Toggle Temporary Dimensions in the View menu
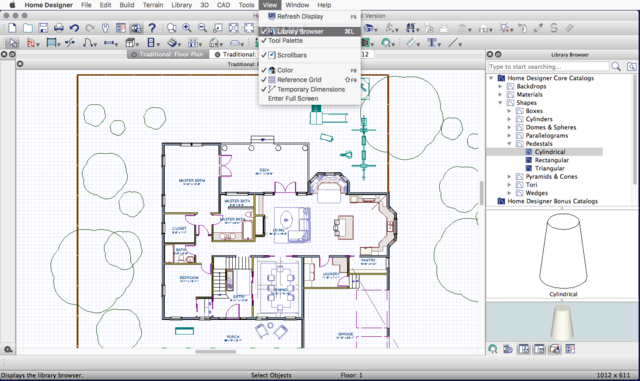This screenshot has width=640, height=381. pyautogui.click(x=309, y=89)
